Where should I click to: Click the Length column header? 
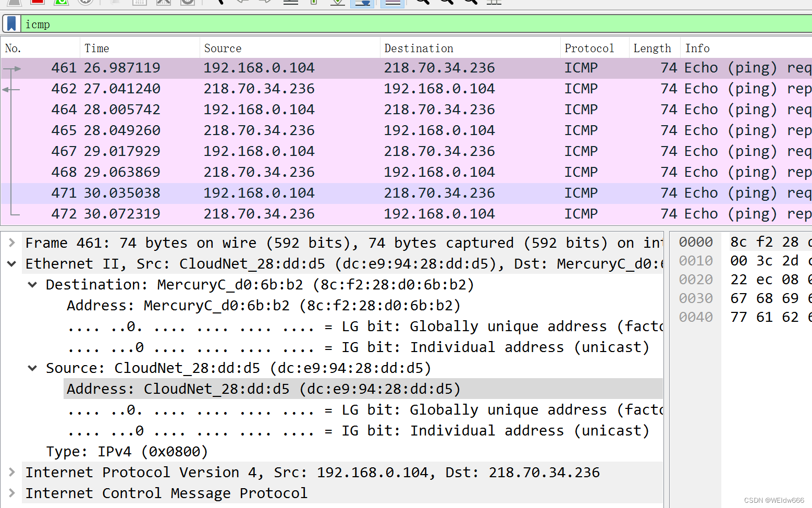click(654, 49)
